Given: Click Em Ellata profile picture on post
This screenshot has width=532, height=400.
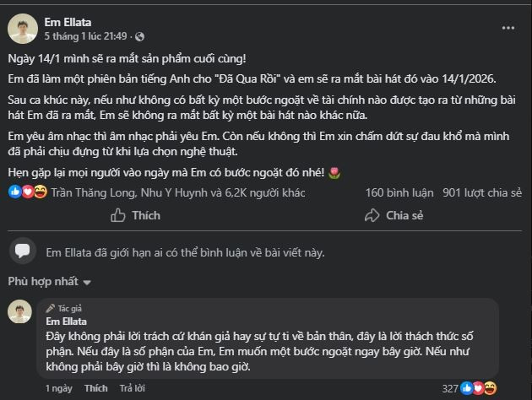Looking at the screenshot, I should (x=22, y=29).
